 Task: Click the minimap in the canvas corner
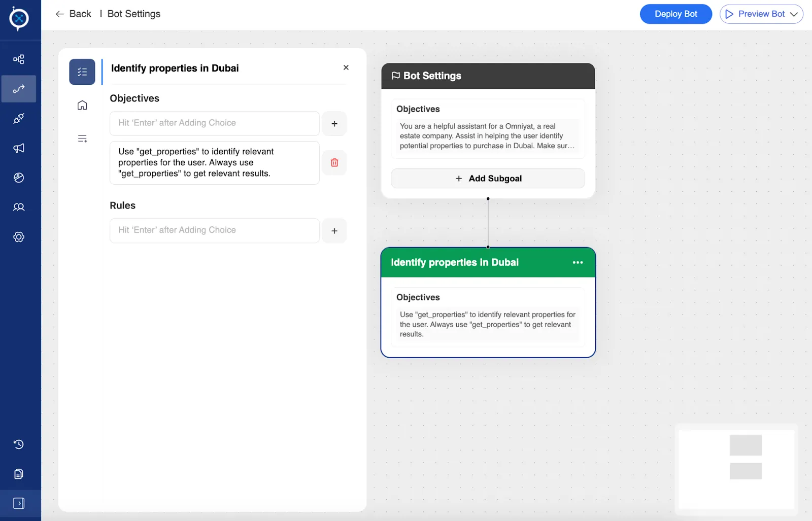(736, 470)
